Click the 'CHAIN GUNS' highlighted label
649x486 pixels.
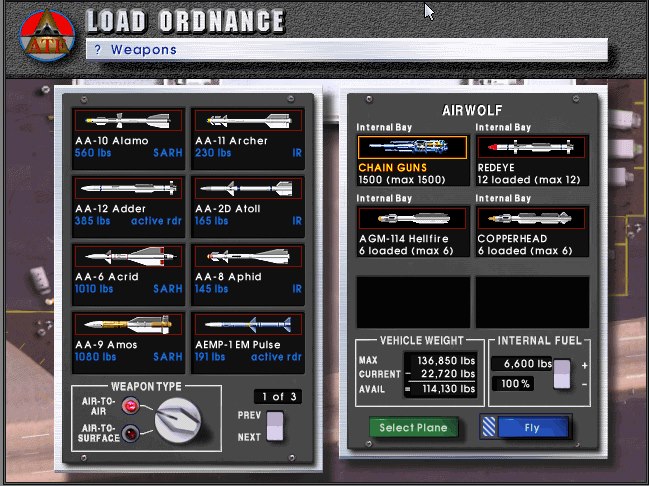coord(392,168)
